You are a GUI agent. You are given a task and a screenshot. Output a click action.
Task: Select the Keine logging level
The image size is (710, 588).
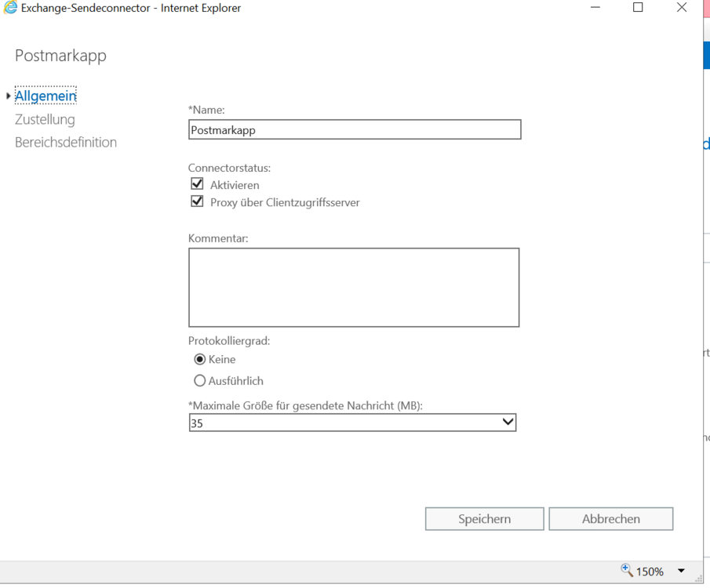[199, 359]
